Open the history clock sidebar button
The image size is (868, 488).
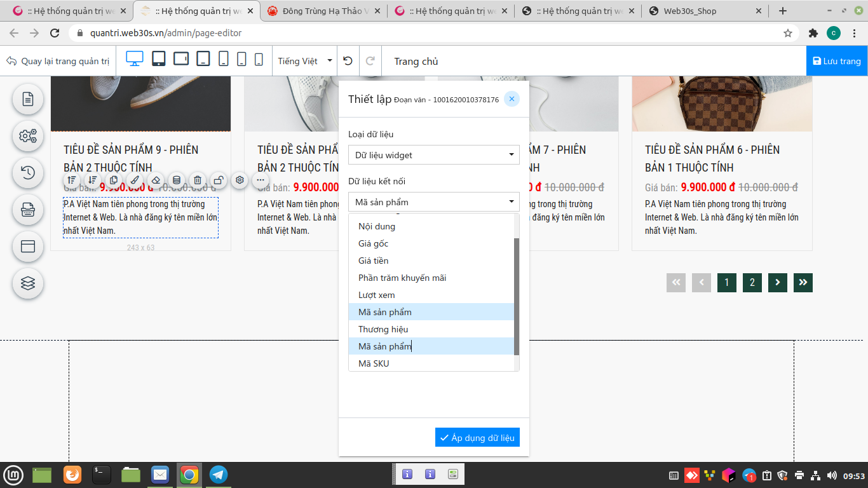(x=28, y=173)
